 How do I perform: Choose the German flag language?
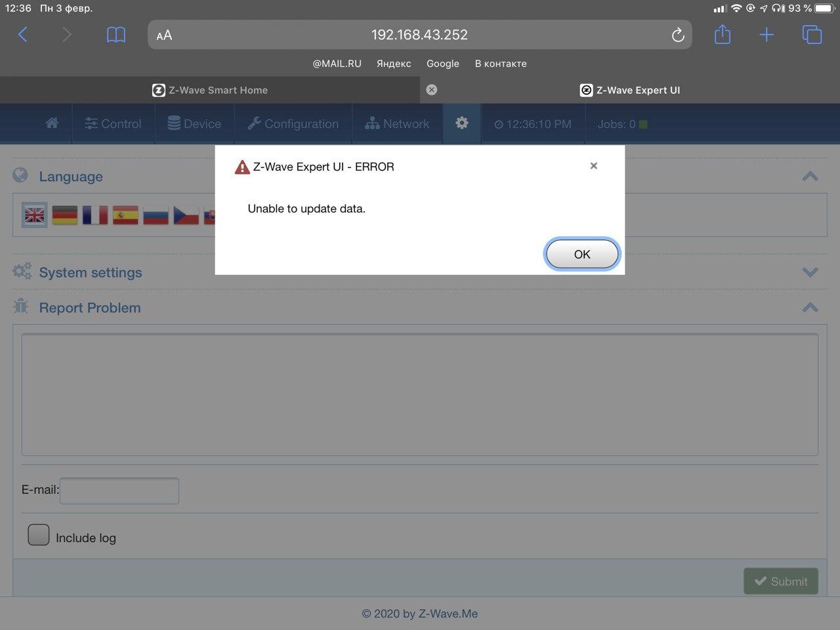(65, 215)
